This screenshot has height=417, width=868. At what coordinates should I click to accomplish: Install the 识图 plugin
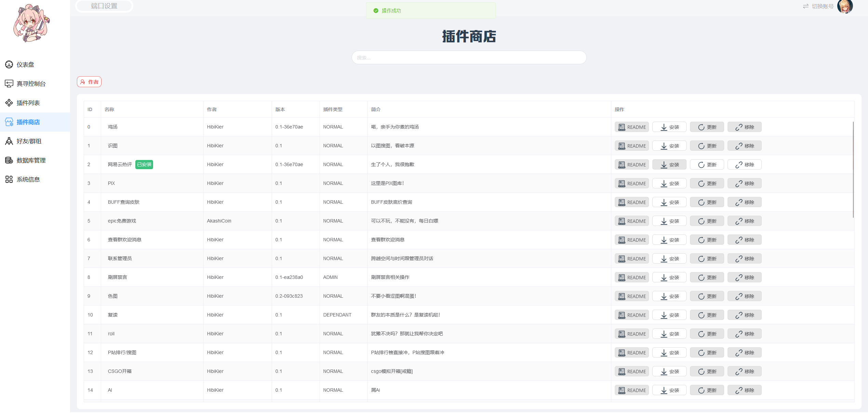(669, 146)
